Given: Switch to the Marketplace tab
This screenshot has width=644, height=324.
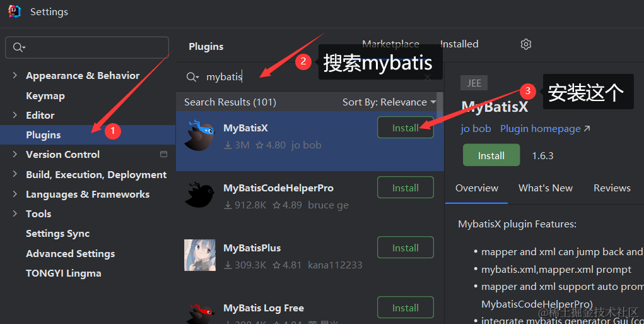Looking at the screenshot, I should (x=390, y=44).
